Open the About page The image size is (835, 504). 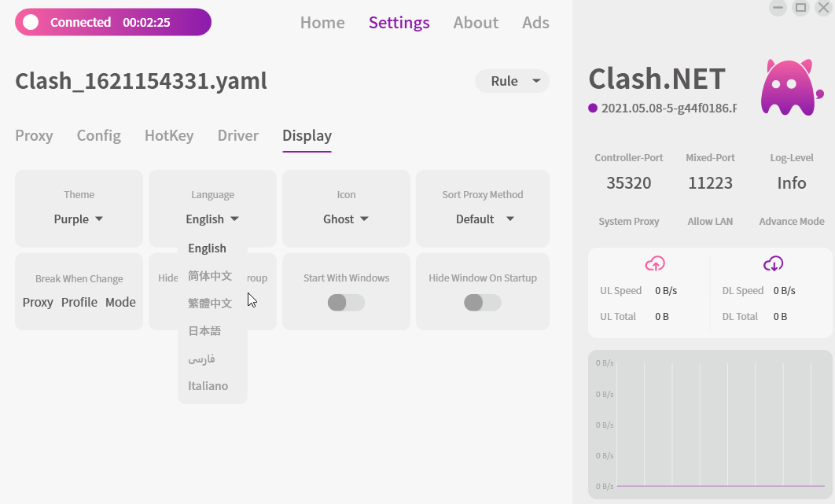[x=476, y=22]
